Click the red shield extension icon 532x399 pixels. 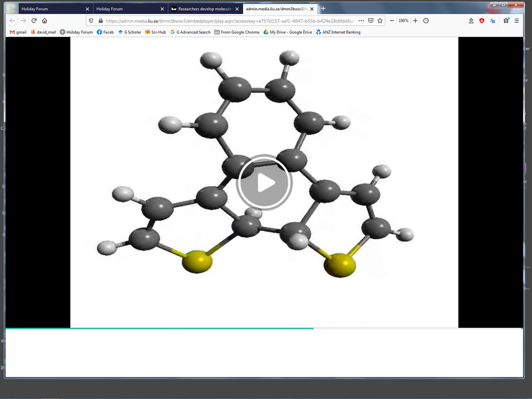(482, 21)
